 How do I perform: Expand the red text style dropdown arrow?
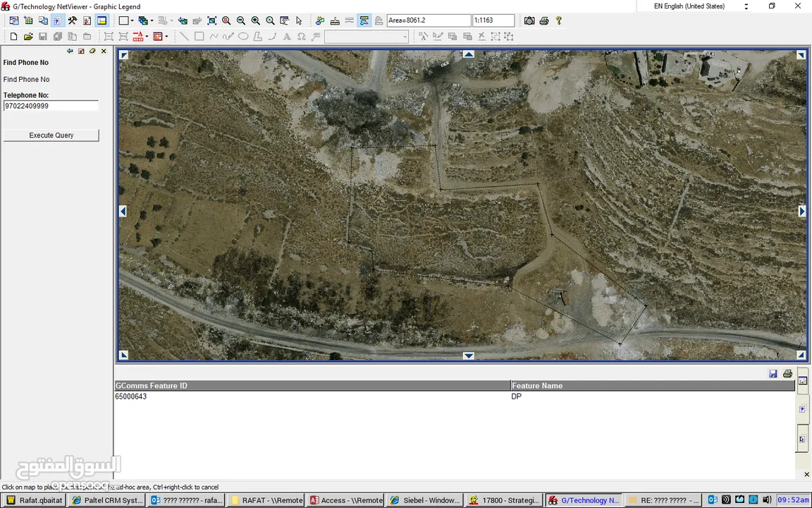coord(147,37)
